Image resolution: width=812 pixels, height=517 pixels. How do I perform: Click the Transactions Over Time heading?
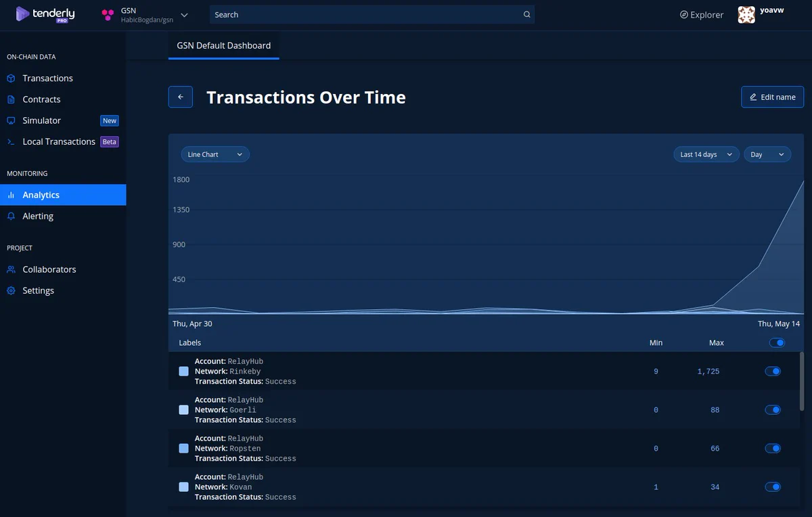point(306,97)
